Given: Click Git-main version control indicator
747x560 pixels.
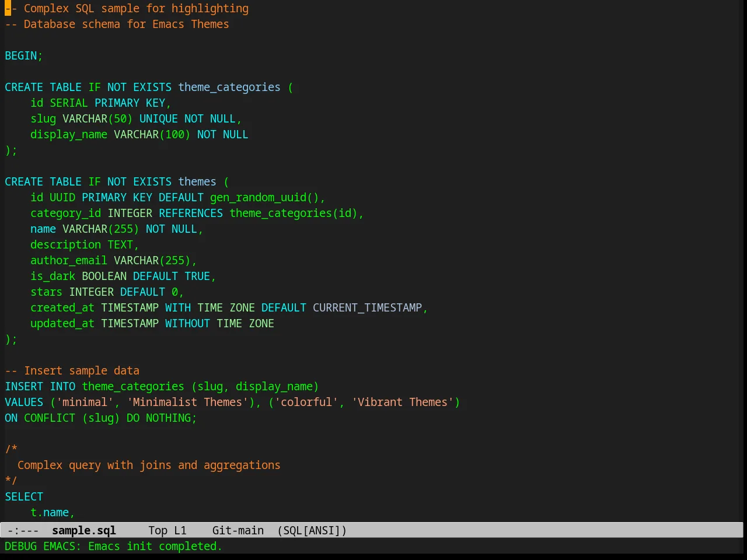Looking at the screenshot, I should 238,530.
